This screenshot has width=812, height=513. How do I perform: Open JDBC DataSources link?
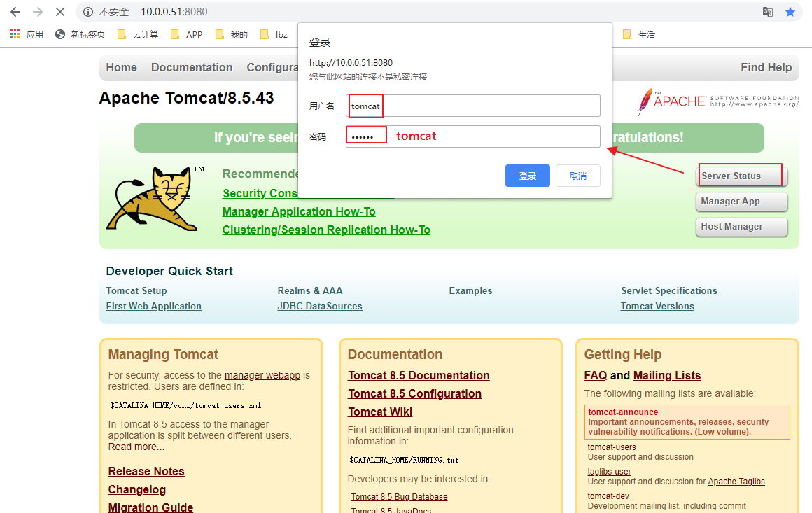pos(320,306)
